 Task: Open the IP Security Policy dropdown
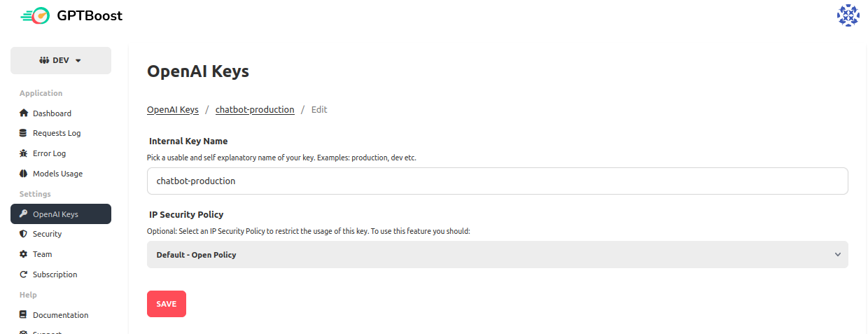point(497,255)
